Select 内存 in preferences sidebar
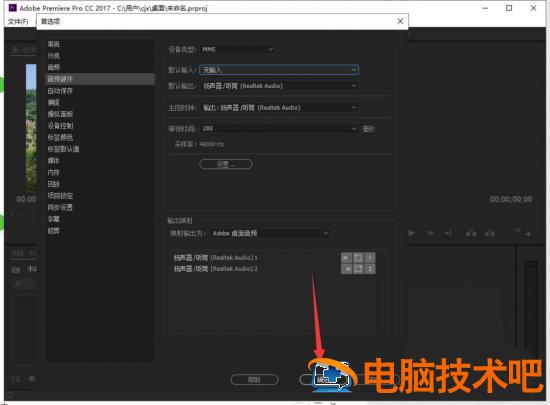This screenshot has width=550, height=405. click(x=54, y=173)
